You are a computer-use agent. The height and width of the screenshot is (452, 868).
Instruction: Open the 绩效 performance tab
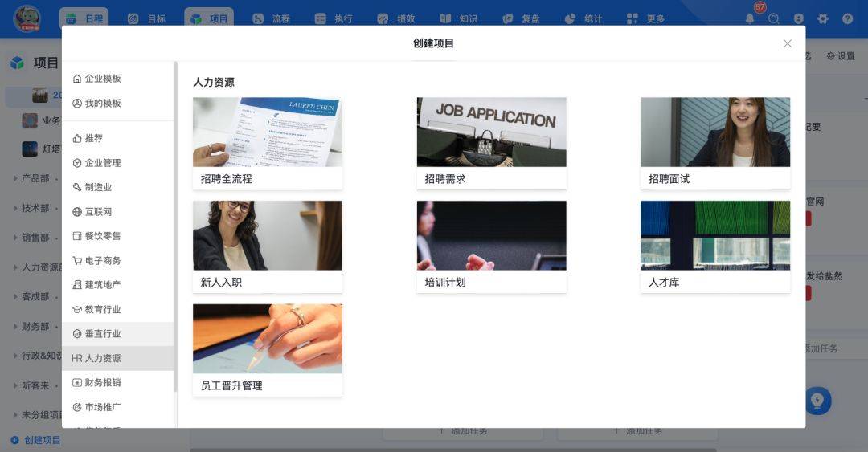[x=396, y=18]
